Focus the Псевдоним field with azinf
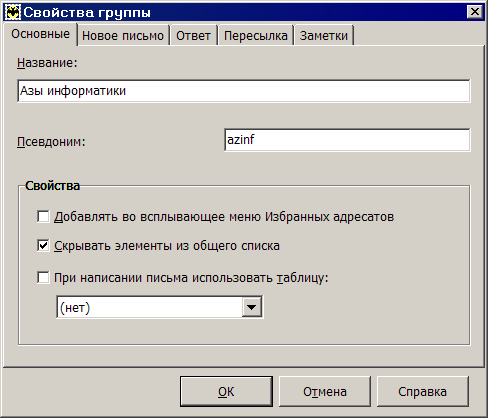This screenshot has height=418, width=488. tap(347, 140)
